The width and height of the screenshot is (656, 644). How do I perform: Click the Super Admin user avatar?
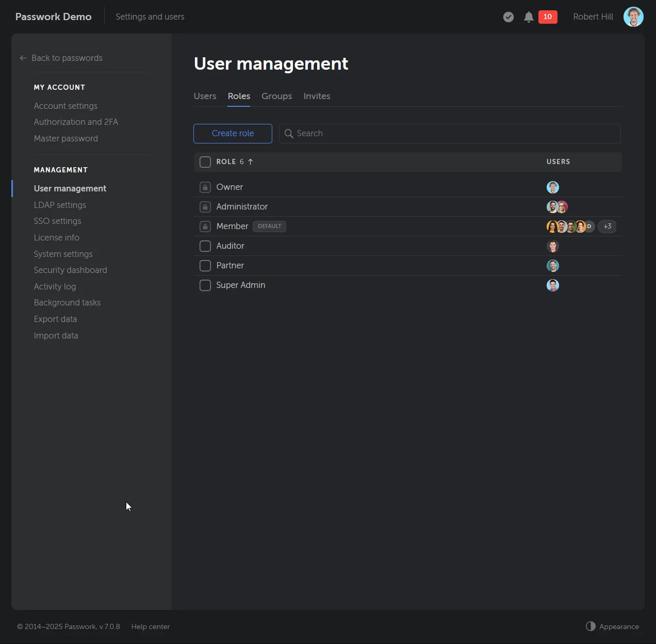coord(553,285)
